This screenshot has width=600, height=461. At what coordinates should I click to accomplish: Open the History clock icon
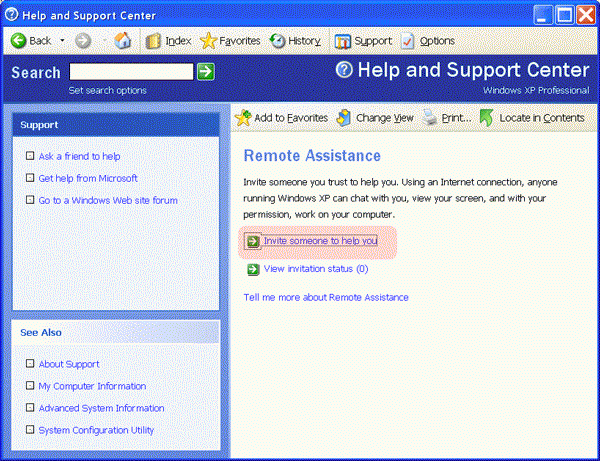point(278,41)
